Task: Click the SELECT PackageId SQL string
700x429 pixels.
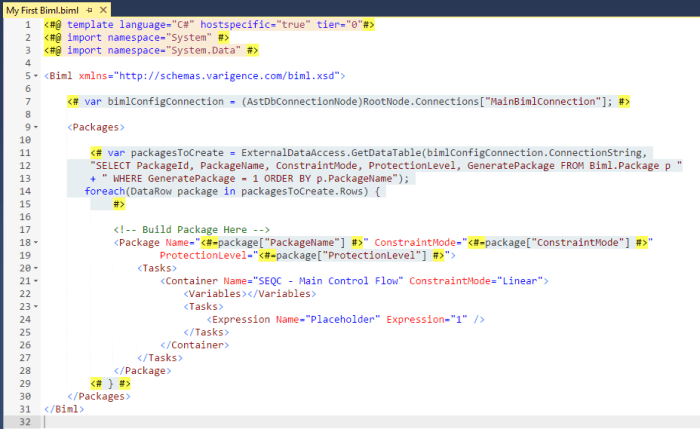Action: point(386,166)
